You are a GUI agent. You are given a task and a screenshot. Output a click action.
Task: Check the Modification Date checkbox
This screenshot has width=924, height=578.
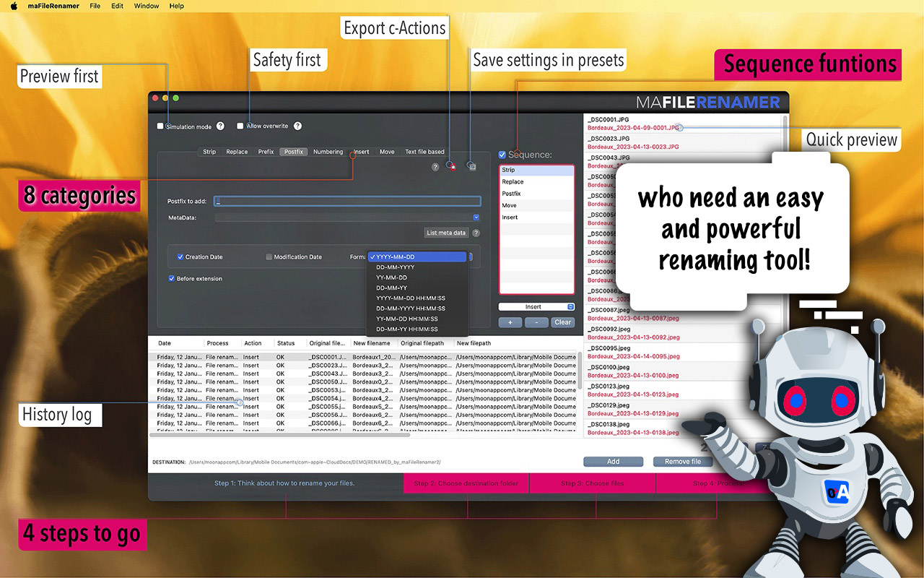pyautogui.click(x=269, y=256)
